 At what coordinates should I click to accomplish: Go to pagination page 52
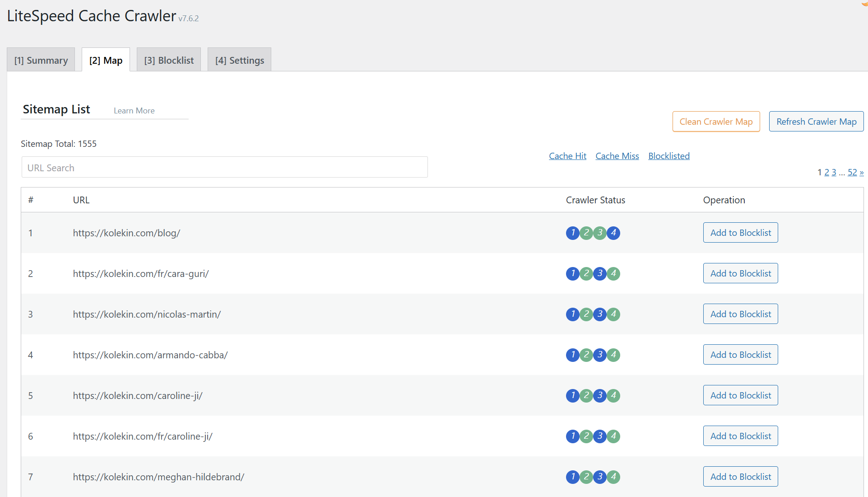coord(852,172)
